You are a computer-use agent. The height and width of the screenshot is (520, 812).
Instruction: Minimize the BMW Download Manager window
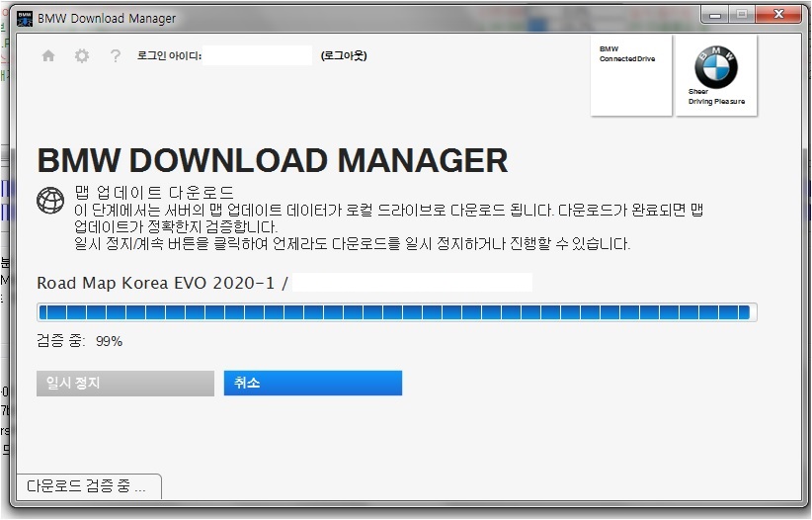pos(715,15)
